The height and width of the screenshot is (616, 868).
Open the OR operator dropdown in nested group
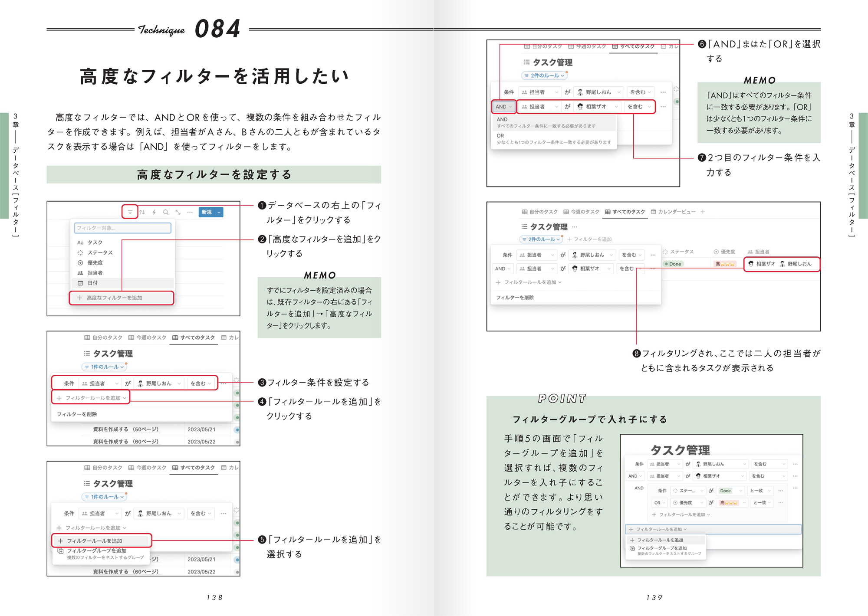click(x=660, y=503)
